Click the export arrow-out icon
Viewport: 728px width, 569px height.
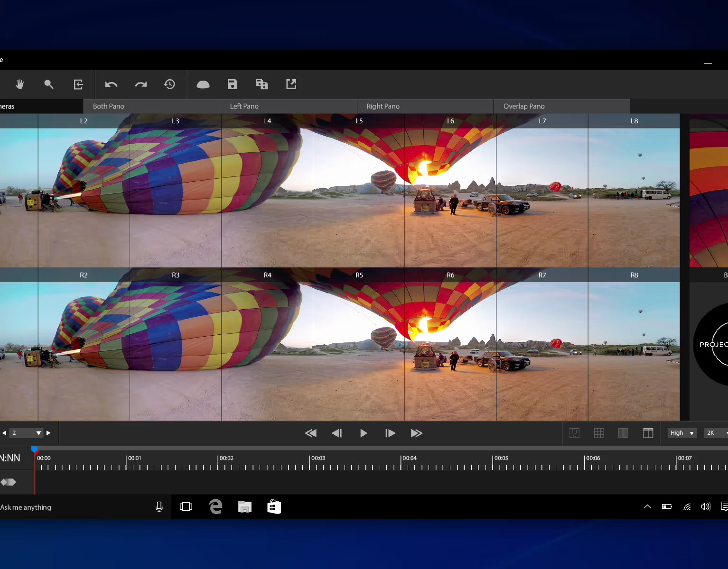[x=291, y=84]
